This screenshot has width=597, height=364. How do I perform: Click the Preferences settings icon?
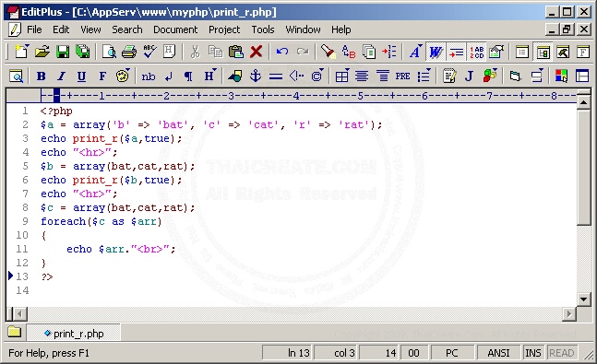coord(496,52)
